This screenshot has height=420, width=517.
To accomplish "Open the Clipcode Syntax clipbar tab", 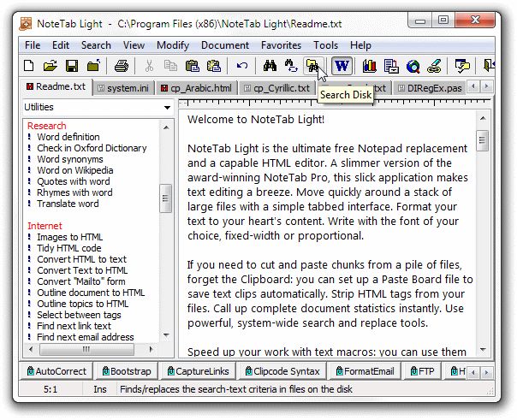I will 282,371.
